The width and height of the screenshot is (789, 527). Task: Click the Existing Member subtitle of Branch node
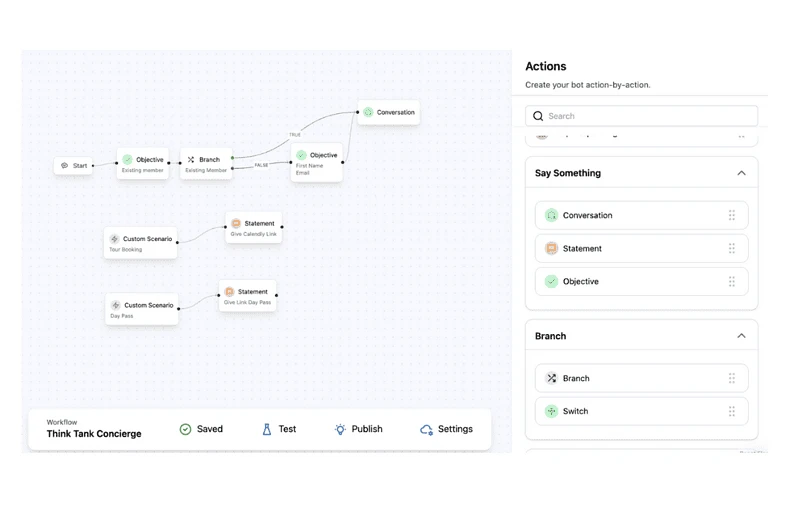[x=206, y=171]
